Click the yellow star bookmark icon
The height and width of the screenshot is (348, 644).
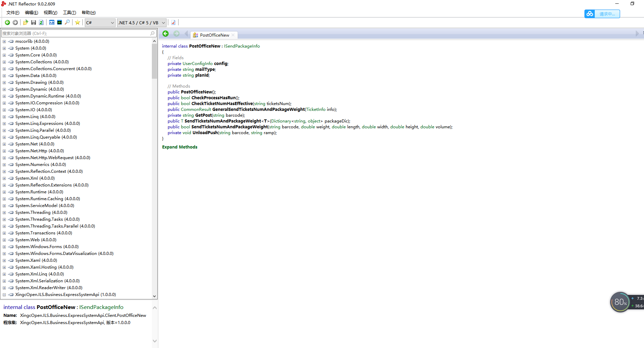78,23
